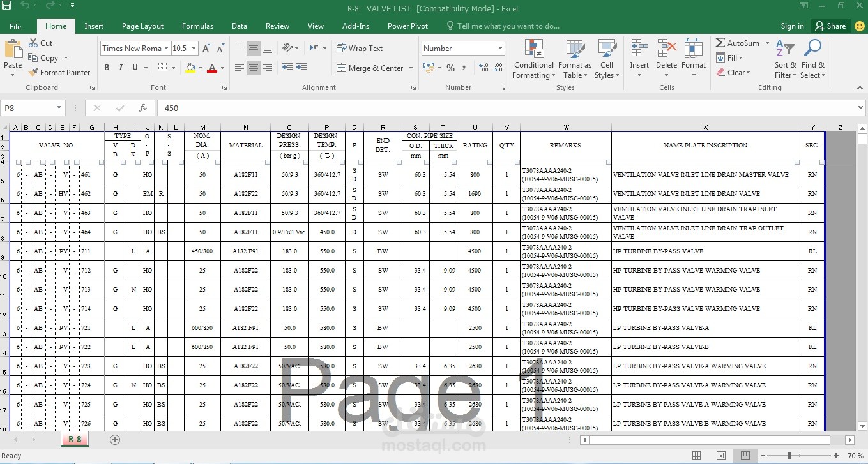
Task: Click the Cut scissors command
Action: (x=41, y=43)
